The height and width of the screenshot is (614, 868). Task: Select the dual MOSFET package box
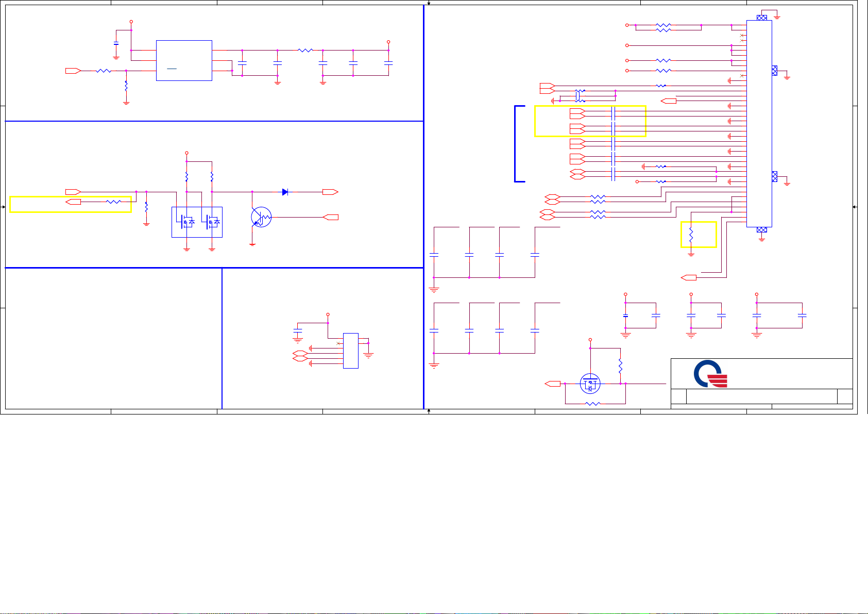pyautogui.click(x=197, y=222)
